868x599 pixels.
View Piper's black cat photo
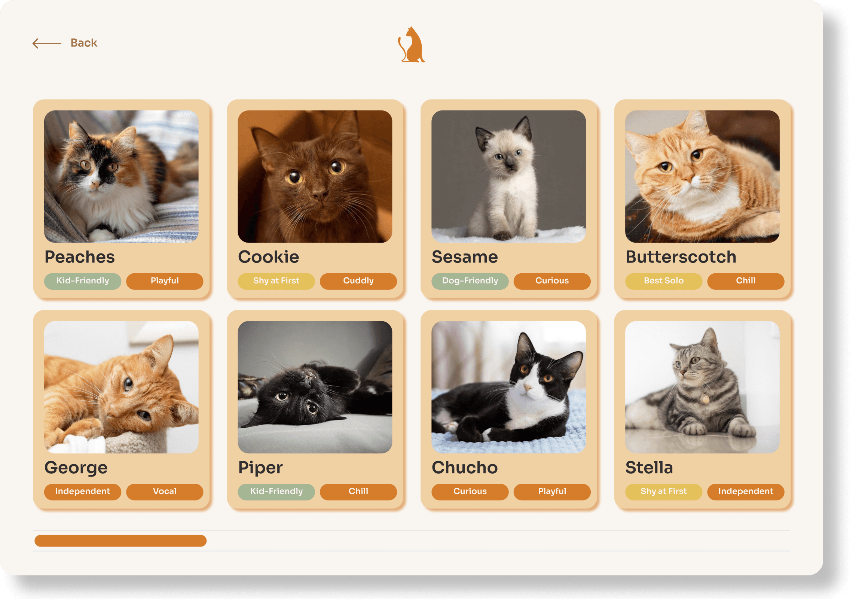(x=315, y=387)
